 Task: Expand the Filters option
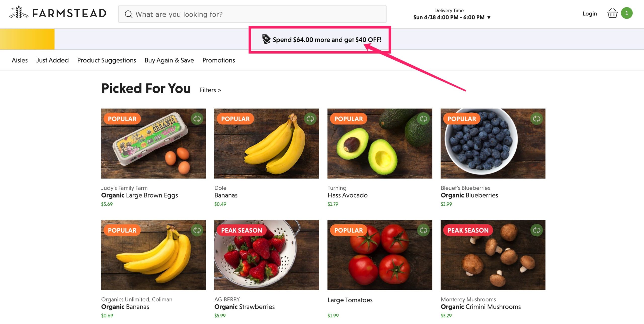tap(210, 90)
